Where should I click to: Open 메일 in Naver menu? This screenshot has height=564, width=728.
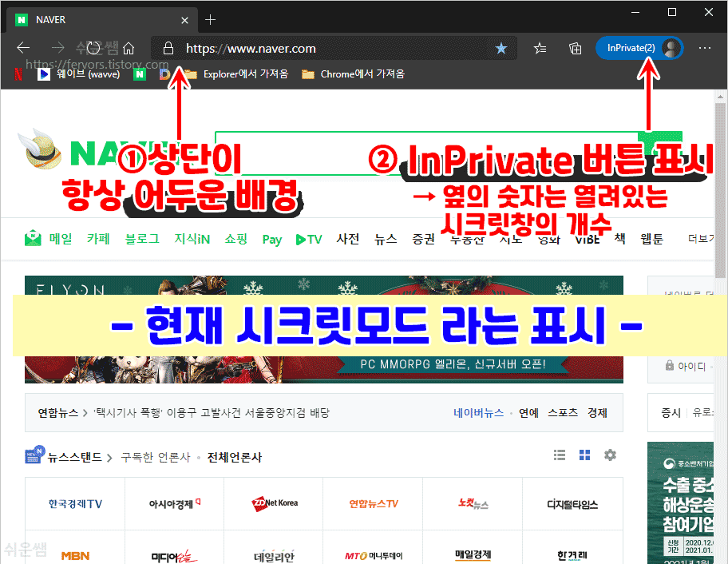pos(61,239)
